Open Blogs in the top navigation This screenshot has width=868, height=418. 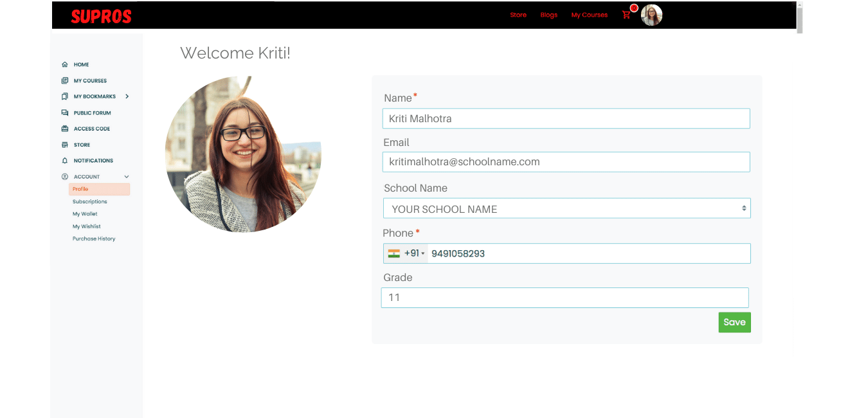548,15
